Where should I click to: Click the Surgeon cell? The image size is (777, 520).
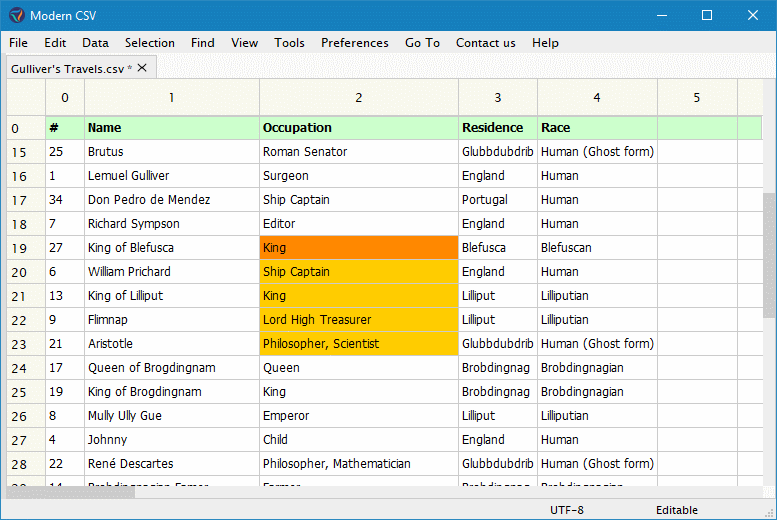point(359,176)
